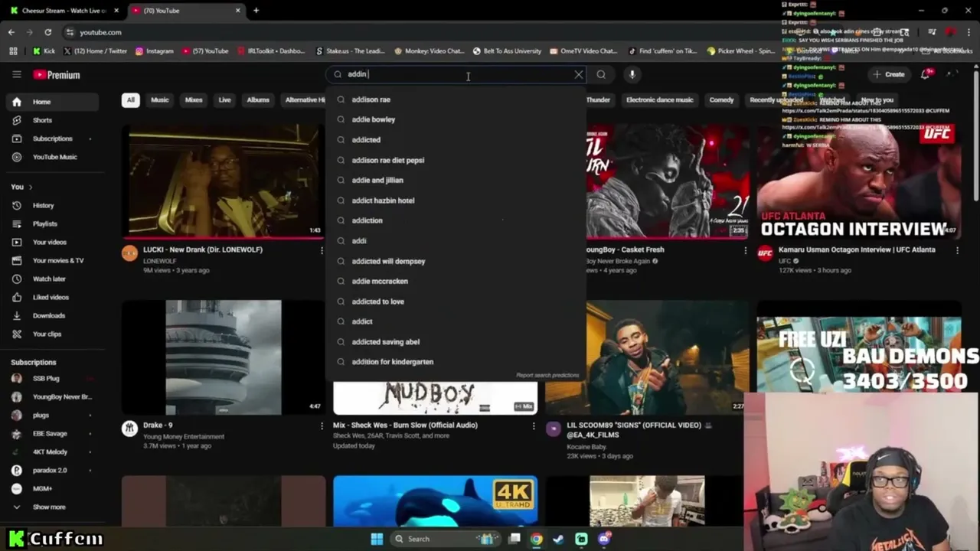Open the LUCKI - New Drank video thumbnail

click(x=224, y=181)
